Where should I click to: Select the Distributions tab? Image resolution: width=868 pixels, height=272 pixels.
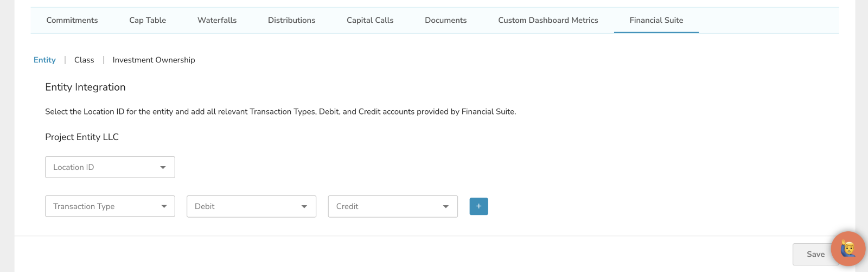(291, 20)
